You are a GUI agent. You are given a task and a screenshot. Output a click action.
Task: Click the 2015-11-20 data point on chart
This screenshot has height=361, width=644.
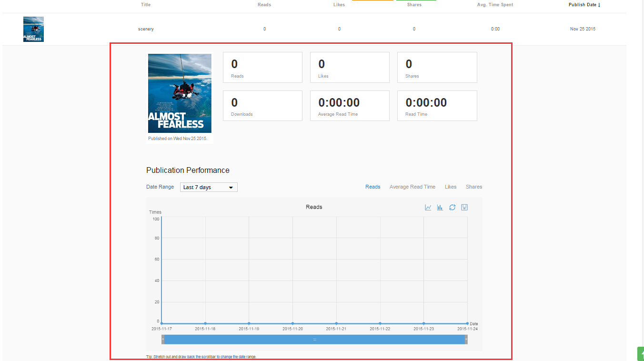[x=292, y=323]
